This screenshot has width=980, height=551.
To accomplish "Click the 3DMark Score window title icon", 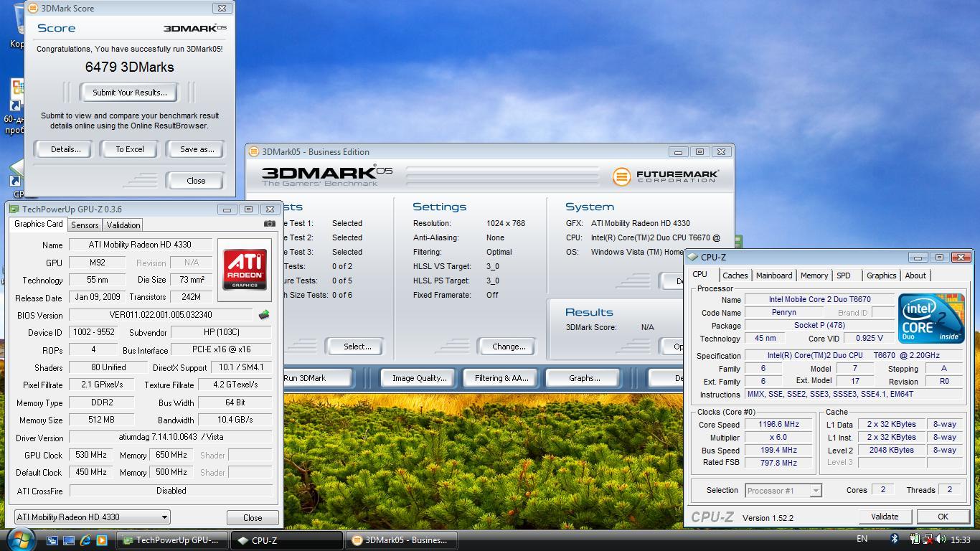I will 32,8.
